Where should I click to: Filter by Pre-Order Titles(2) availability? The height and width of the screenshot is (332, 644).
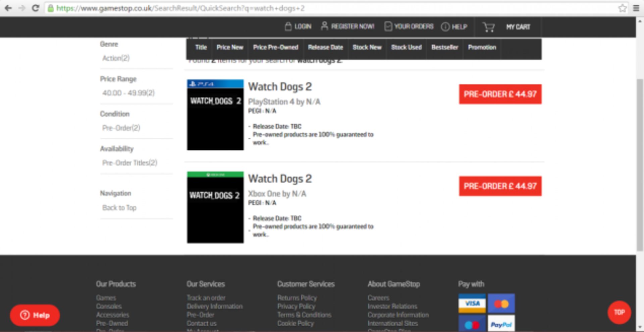[x=129, y=163]
